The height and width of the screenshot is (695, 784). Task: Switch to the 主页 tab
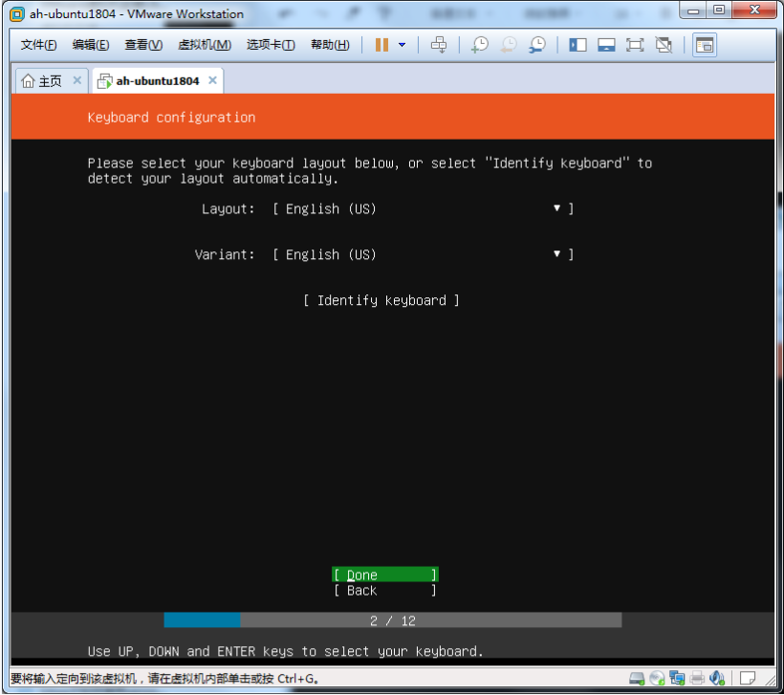[x=42, y=81]
